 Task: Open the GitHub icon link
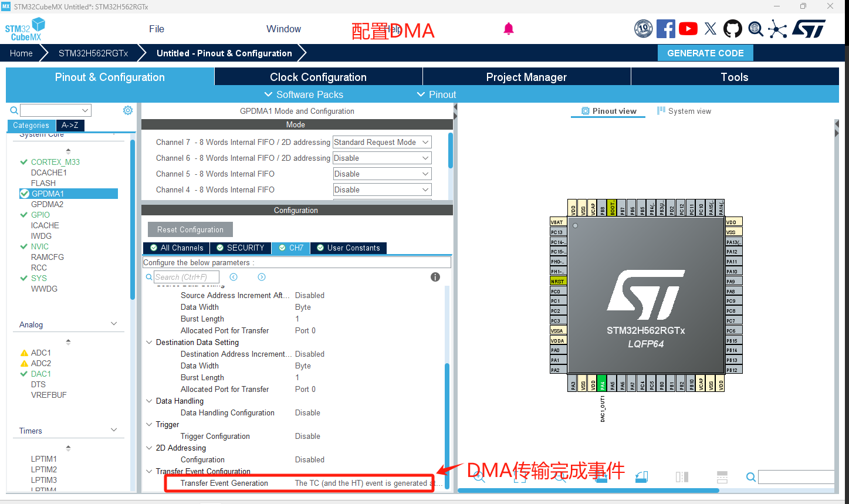coord(733,29)
